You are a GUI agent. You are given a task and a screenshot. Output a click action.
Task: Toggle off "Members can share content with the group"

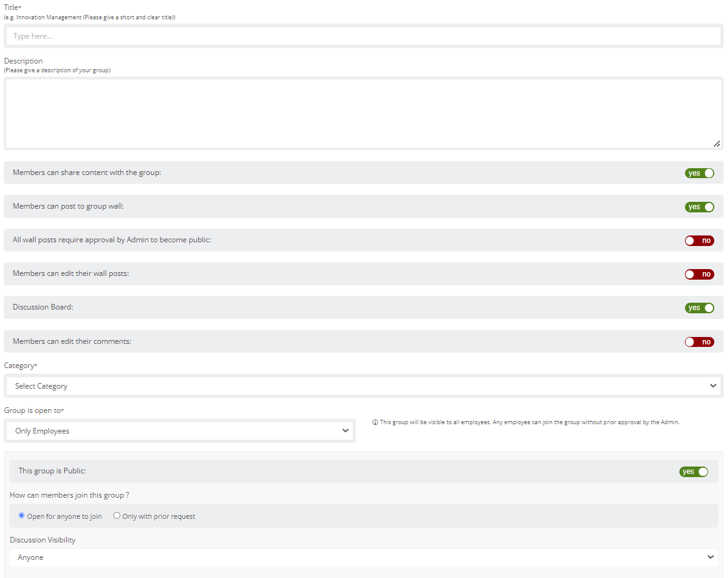[699, 173]
